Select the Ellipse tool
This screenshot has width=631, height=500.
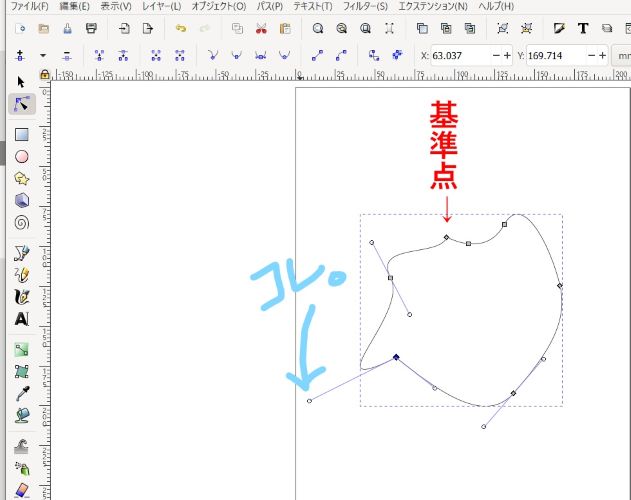point(22,157)
